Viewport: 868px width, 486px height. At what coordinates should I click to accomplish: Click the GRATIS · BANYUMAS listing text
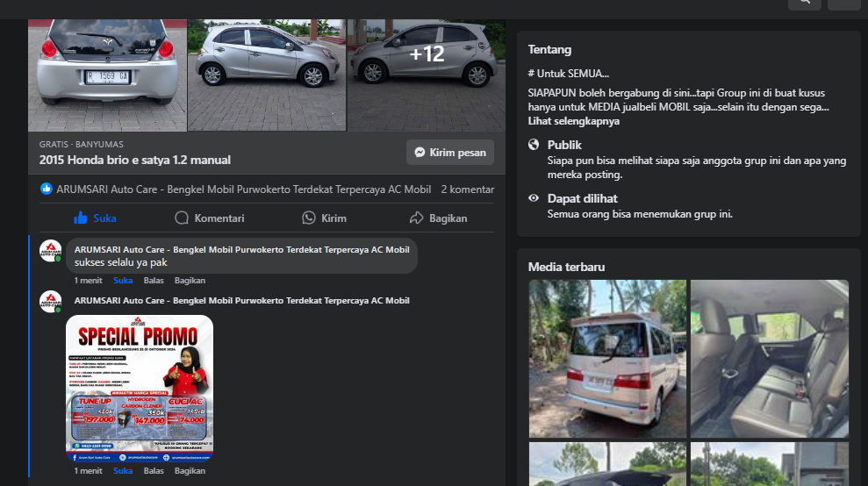[82, 145]
